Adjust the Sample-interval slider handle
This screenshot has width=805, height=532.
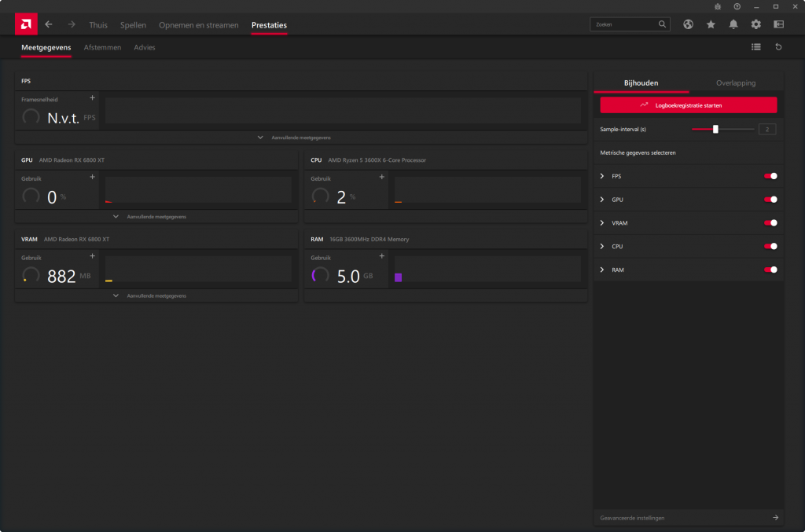click(715, 130)
